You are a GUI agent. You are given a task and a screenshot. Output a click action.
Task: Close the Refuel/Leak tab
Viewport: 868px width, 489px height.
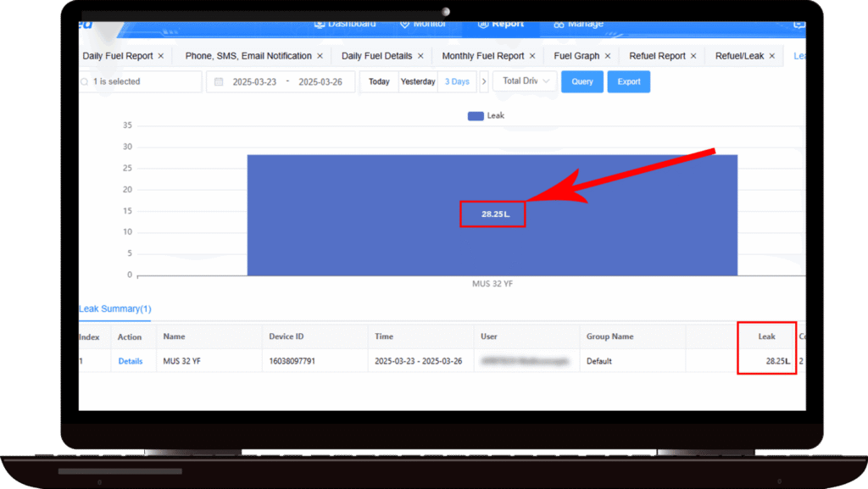[x=771, y=56]
